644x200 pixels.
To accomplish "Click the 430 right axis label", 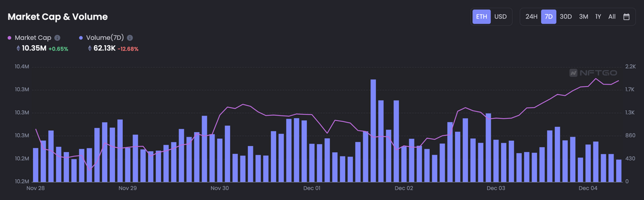I will 631,159.
